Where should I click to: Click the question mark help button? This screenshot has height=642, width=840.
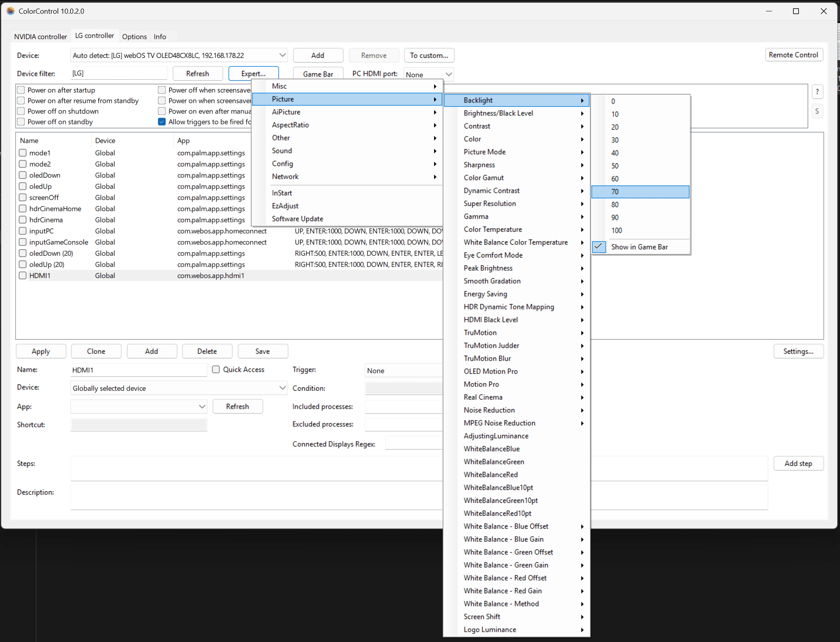point(817,92)
